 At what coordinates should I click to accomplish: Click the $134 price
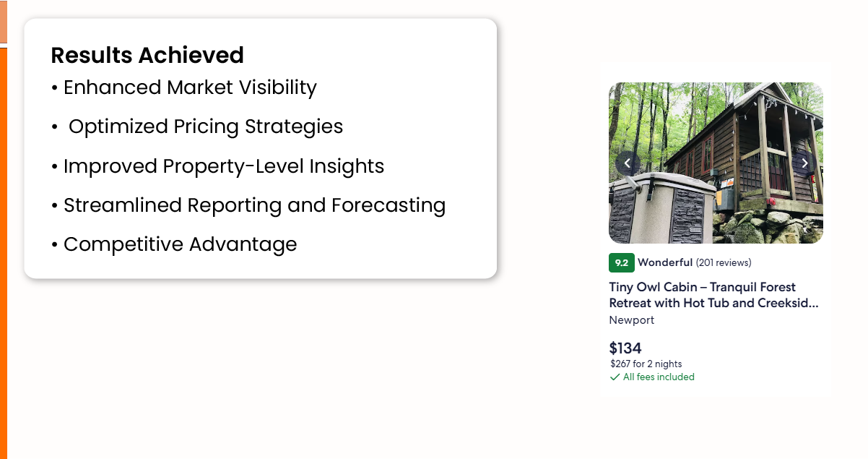click(x=625, y=348)
